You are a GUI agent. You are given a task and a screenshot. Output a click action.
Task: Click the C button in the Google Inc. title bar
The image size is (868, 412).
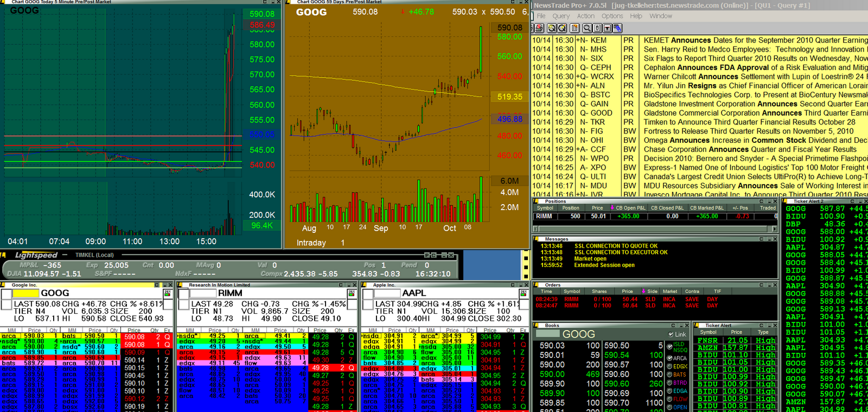[x=157, y=285]
